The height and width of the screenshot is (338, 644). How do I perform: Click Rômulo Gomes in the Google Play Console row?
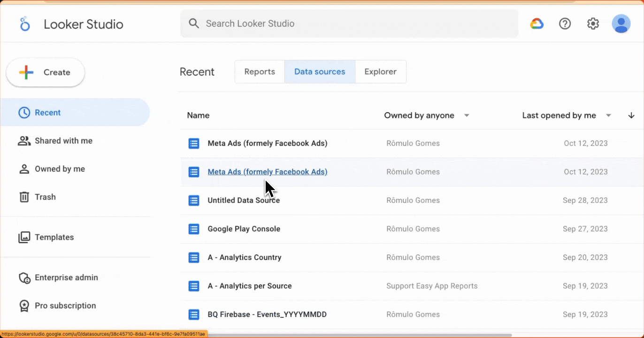tap(413, 229)
